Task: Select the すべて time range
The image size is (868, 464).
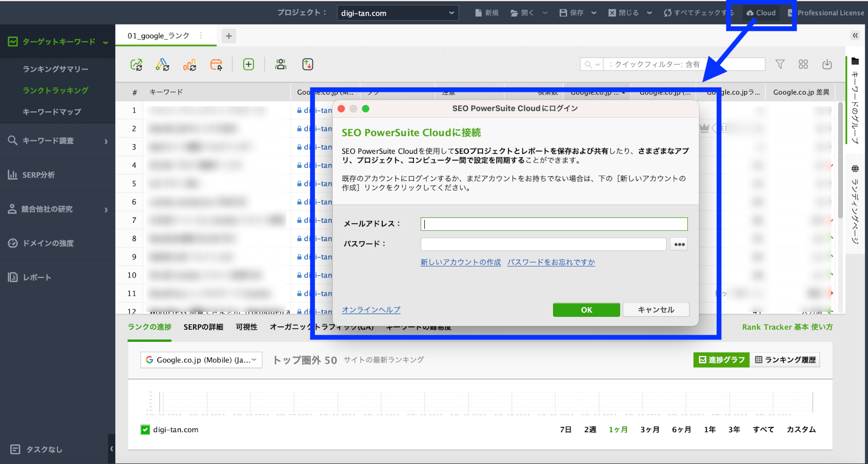Action: coord(763,430)
